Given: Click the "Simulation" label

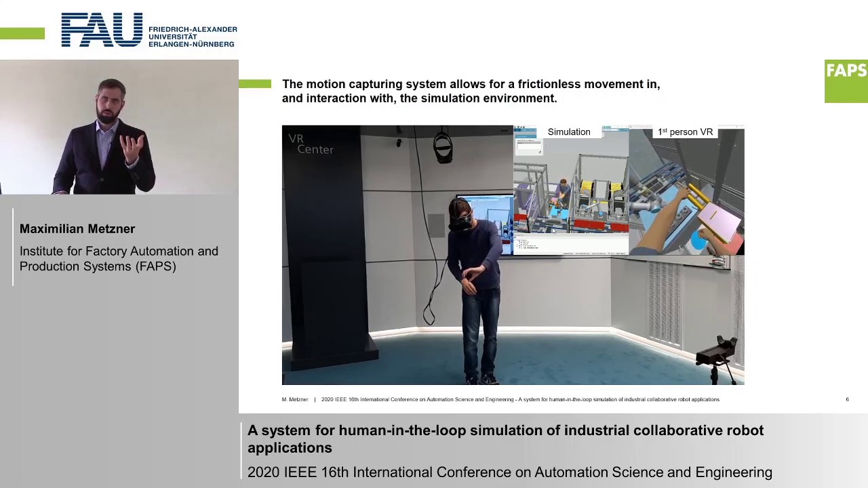Looking at the screenshot, I should [568, 132].
